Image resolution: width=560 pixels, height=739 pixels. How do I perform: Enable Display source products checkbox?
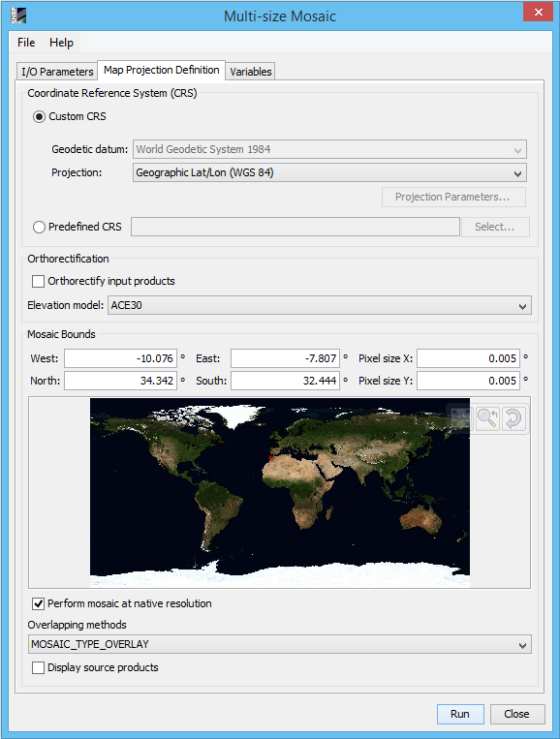click(x=38, y=668)
